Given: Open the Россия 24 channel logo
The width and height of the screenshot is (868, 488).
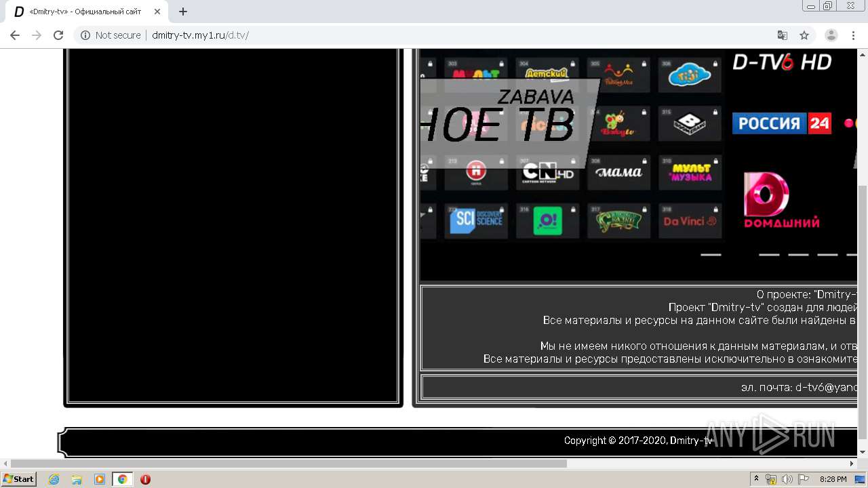Looking at the screenshot, I should 781,123.
